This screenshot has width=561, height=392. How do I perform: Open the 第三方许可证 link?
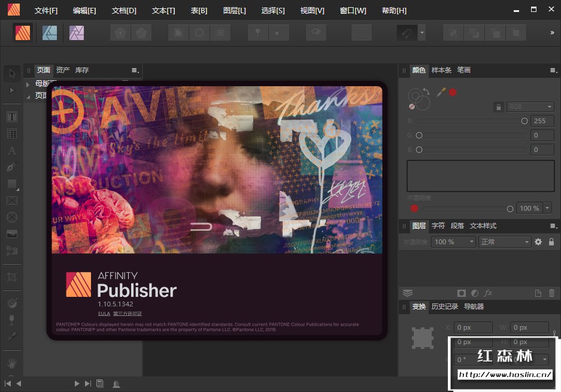(128, 314)
